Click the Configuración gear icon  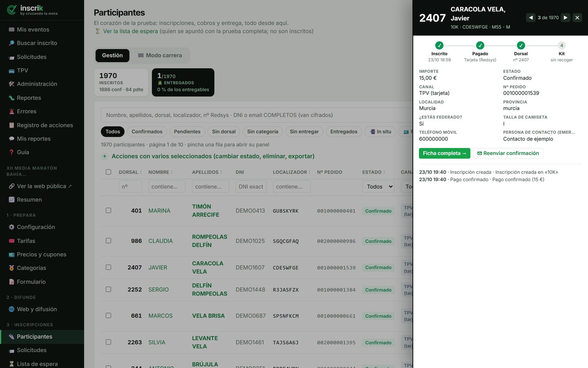11,227
